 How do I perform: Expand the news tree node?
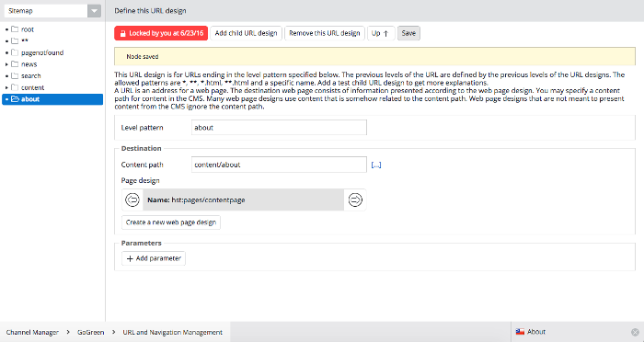6,64
